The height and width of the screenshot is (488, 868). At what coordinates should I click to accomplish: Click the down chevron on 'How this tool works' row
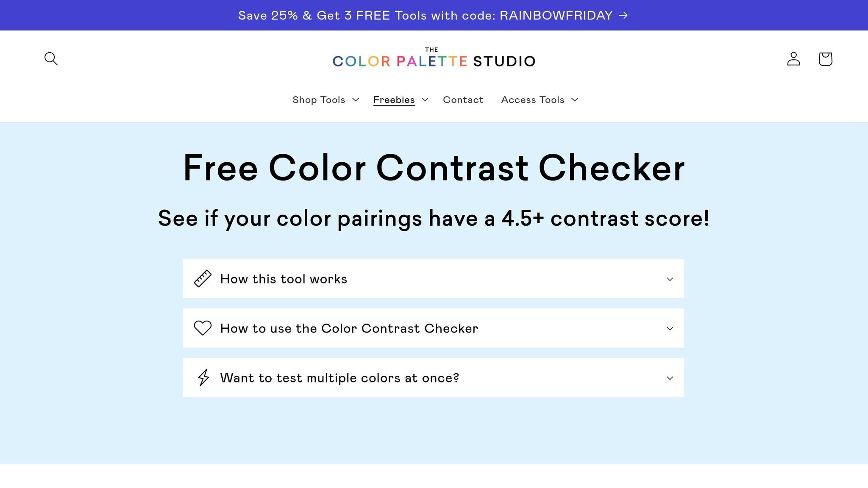(670, 279)
